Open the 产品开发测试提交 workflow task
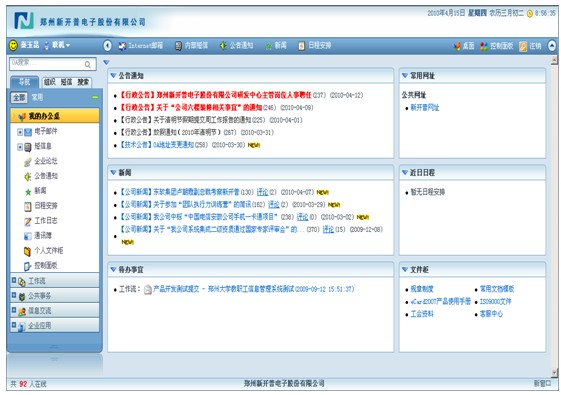The width and height of the screenshot is (561, 395). point(253,289)
